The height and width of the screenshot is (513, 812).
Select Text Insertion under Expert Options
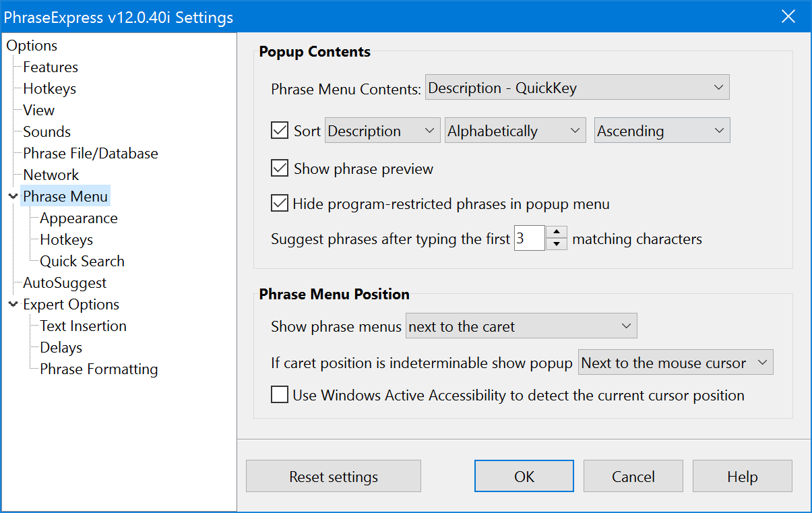click(83, 326)
